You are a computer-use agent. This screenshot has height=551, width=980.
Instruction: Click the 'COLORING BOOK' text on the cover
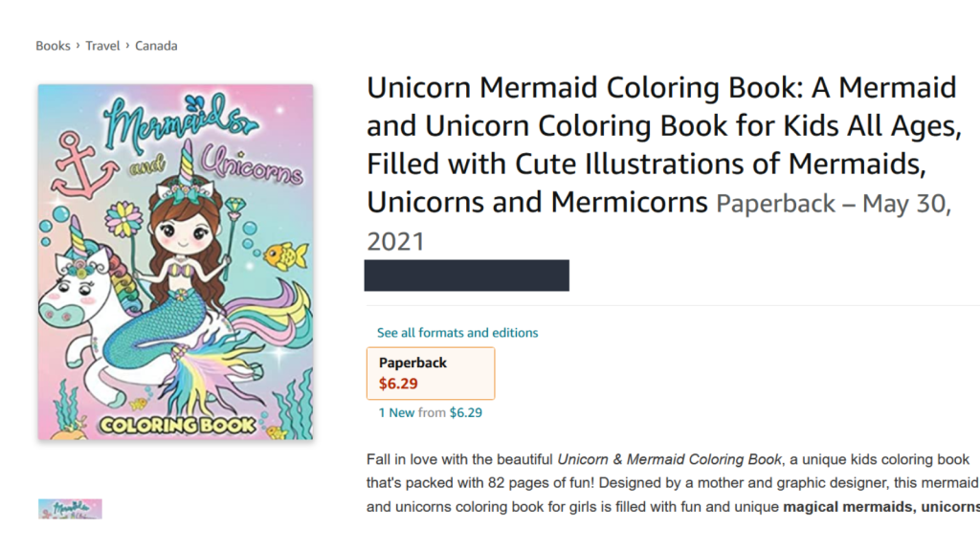click(180, 423)
